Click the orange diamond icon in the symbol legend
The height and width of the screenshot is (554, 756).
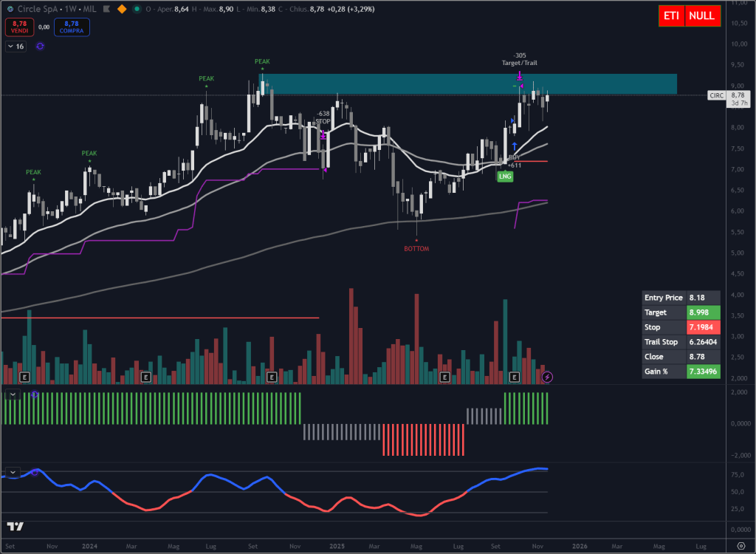click(x=120, y=8)
